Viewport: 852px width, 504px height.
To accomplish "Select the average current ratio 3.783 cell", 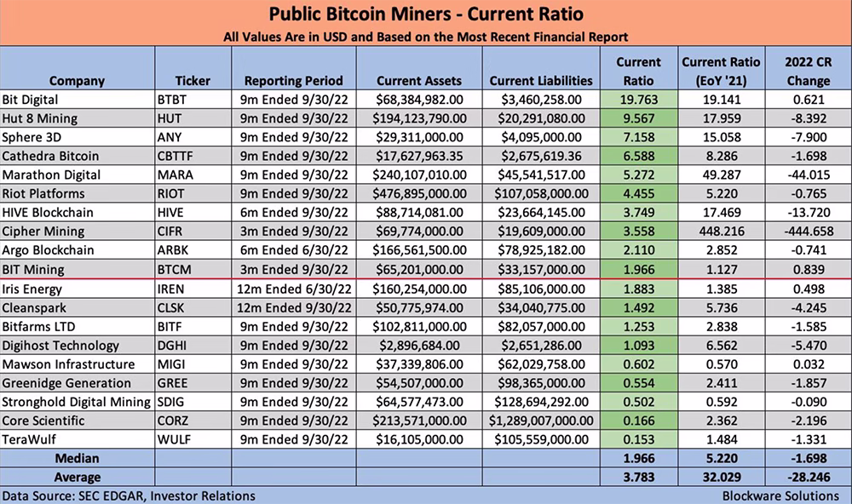I will point(639,478).
